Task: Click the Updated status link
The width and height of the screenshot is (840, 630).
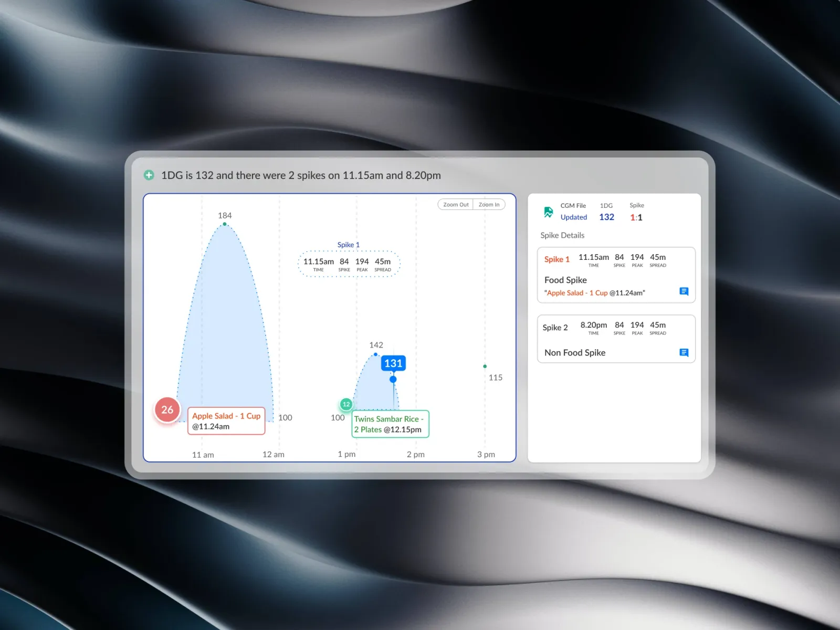Action: click(574, 217)
